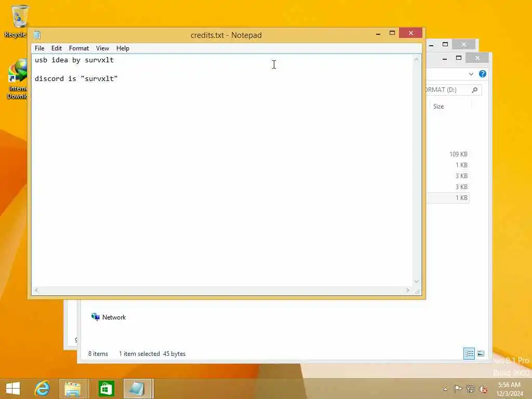This screenshot has height=399, width=532.
Task: Open the network tray icon
Action: tap(470, 389)
